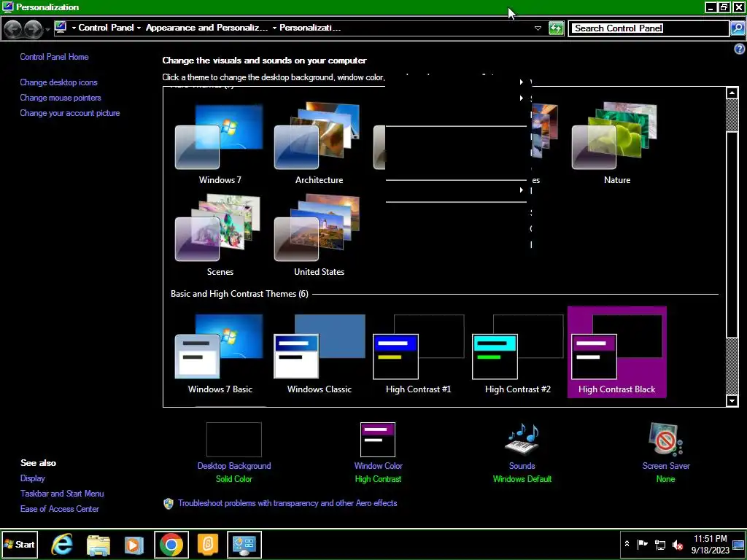The width and height of the screenshot is (747, 560).
Task: Click the muted volume tray icon
Action: (677, 544)
